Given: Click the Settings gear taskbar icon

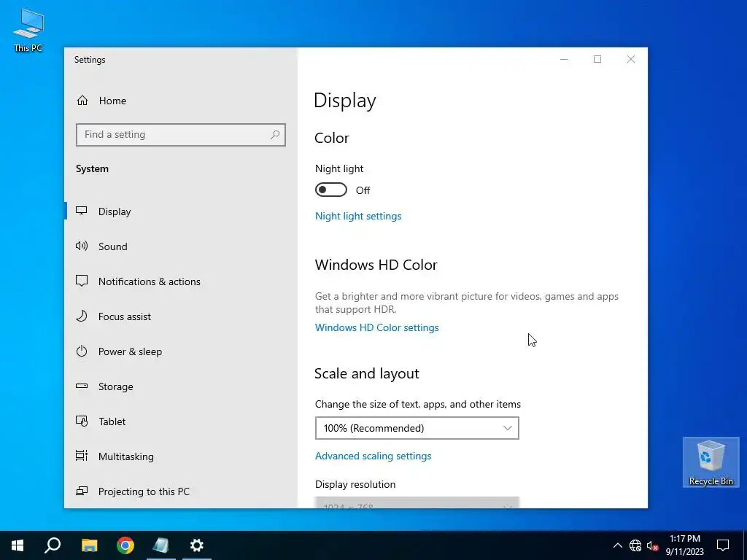Looking at the screenshot, I should coord(197,545).
